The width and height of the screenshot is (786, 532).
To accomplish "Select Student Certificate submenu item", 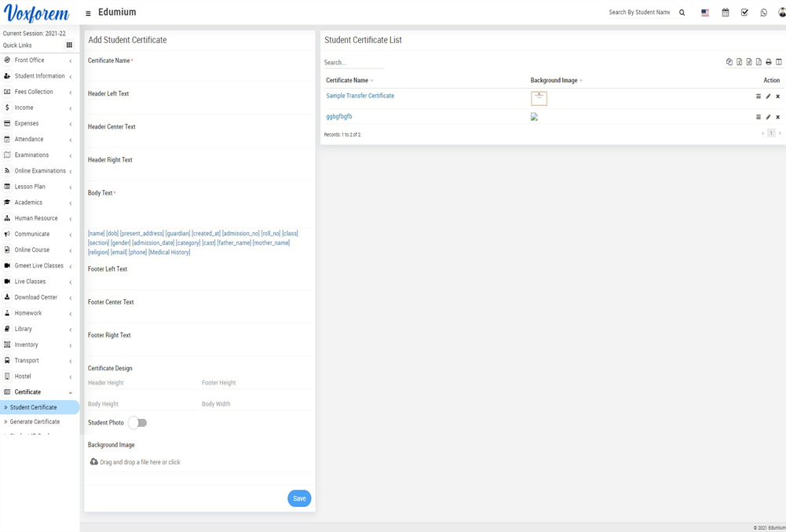I will [x=34, y=408].
